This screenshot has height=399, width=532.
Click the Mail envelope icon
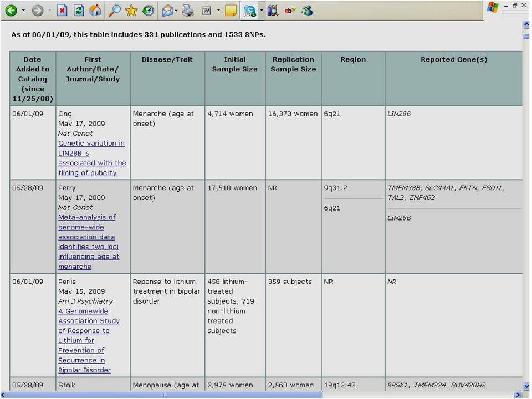pos(167,11)
